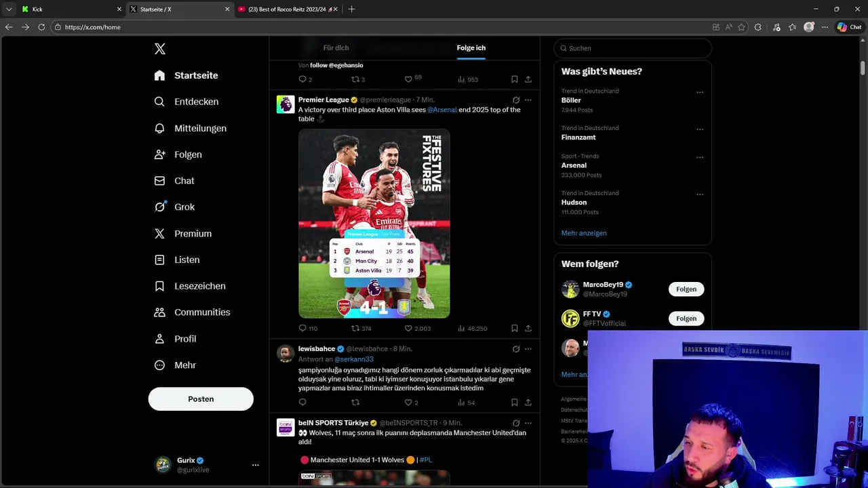Open Chat in the sidebar

[x=174, y=181]
